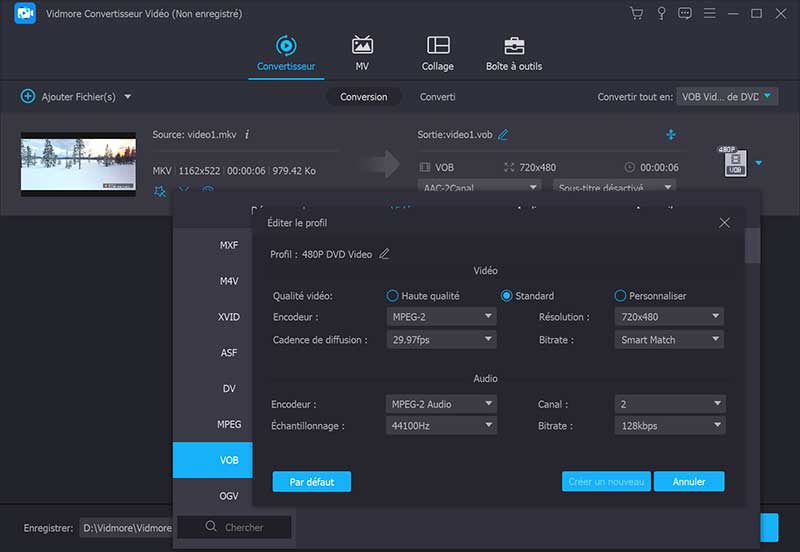Select Standard video quality option
This screenshot has width=800, height=552.
(507, 296)
